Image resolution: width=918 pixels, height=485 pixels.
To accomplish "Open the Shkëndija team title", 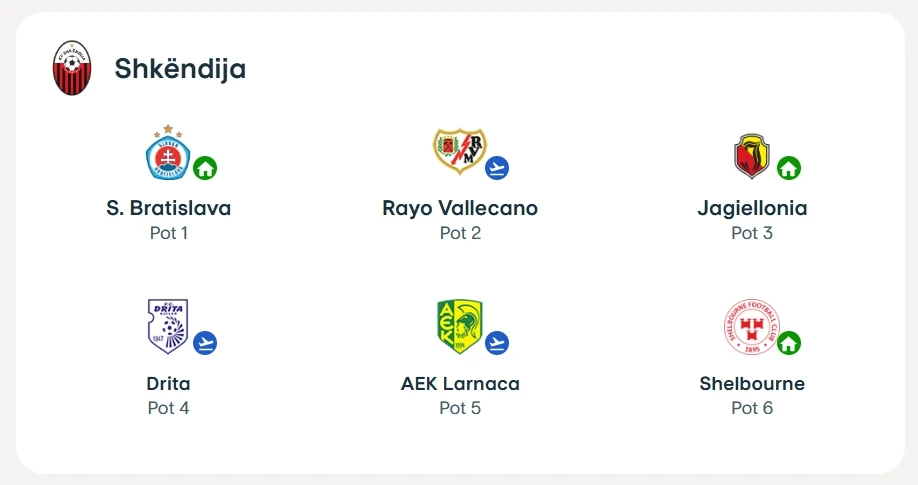I will tap(180, 69).
